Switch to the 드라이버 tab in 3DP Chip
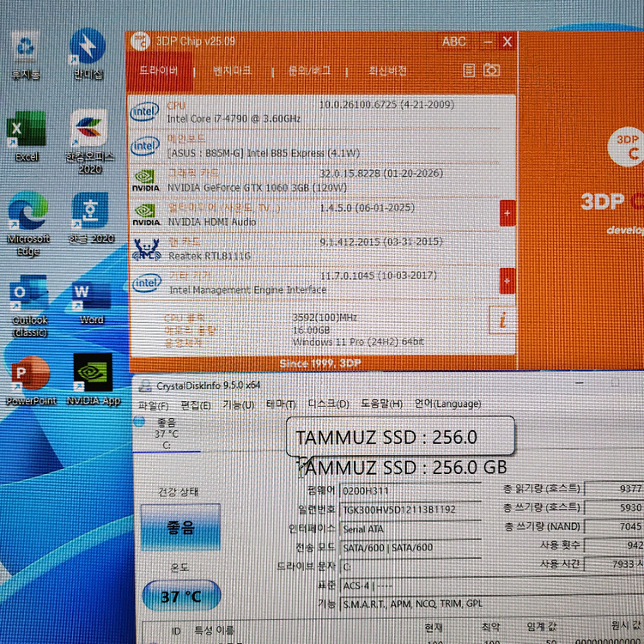The width and height of the screenshot is (644, 644). (159, 70)
